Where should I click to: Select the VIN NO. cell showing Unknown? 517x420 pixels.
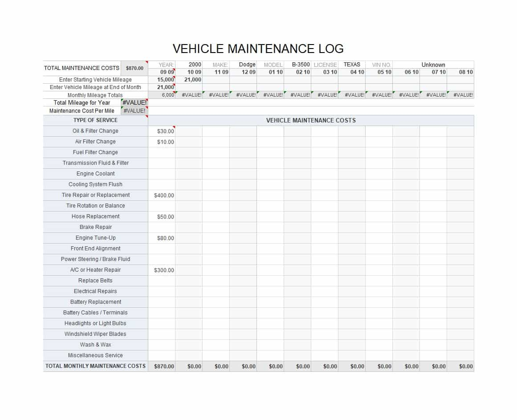pos(433,64)
